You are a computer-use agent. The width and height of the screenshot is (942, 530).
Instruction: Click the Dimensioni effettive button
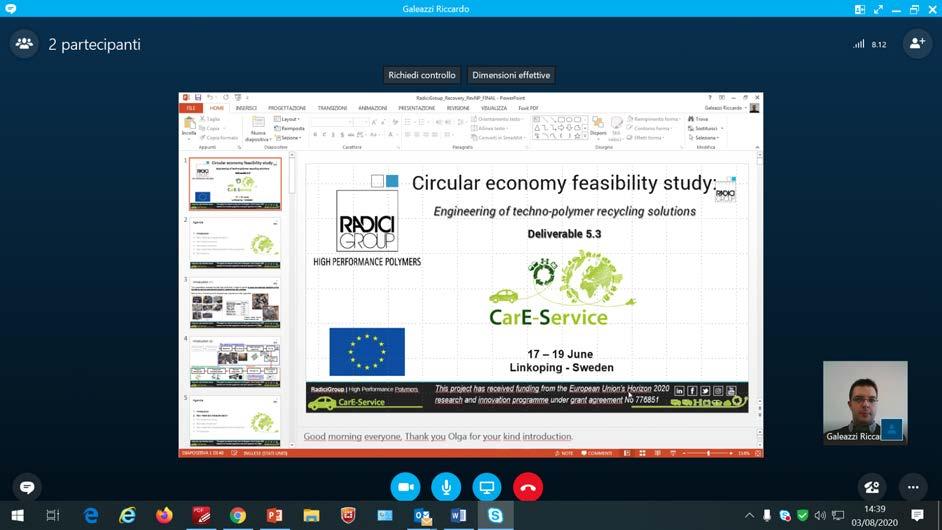[511, 75]
